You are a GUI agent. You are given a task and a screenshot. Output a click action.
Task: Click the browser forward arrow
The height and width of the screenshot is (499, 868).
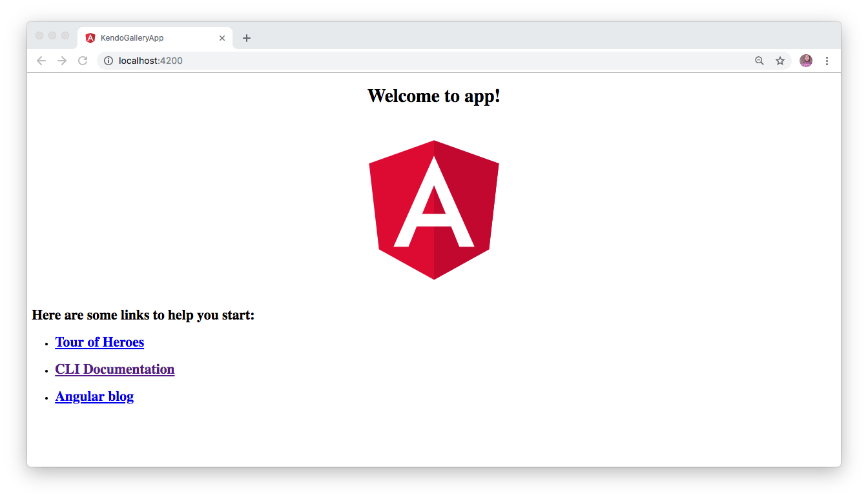(x=62, y=61)
